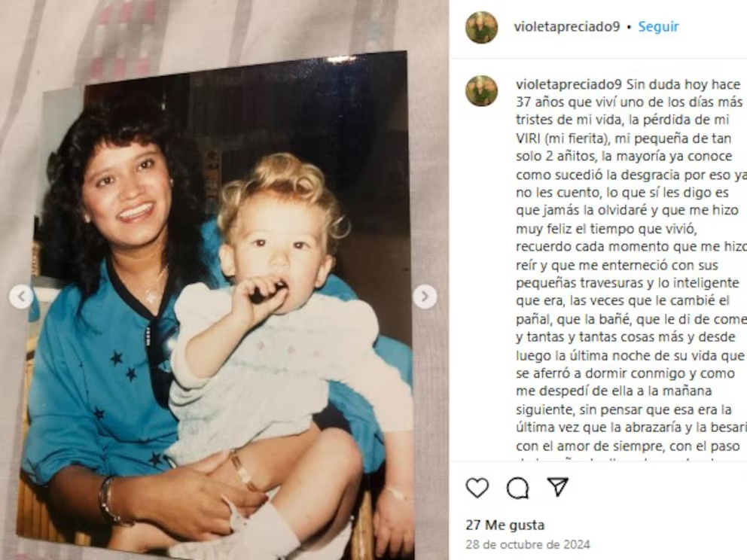Click the cut-off last caption line at the bottom
The width and height of the screenshot is (747, 560).
tap(628, 461)
